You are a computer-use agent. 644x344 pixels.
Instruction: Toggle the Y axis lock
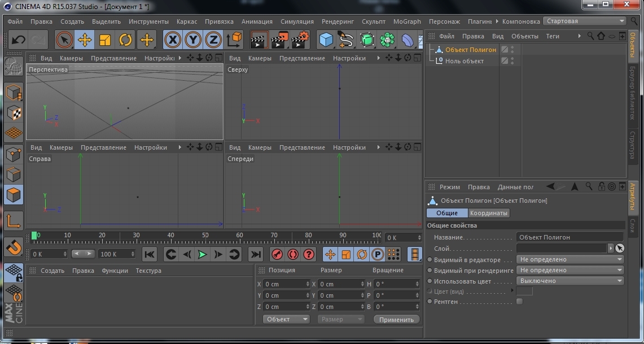coord(193,40)
